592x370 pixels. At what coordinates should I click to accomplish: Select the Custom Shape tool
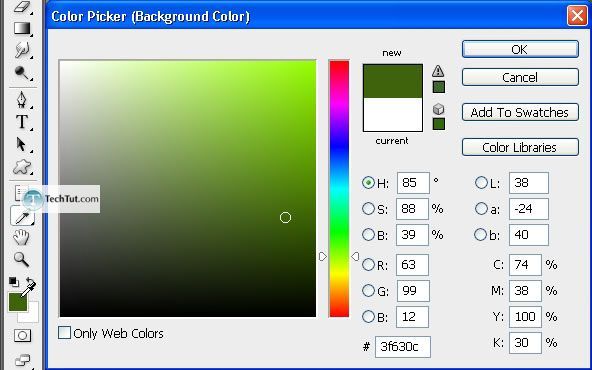click(x=22, y=167)
